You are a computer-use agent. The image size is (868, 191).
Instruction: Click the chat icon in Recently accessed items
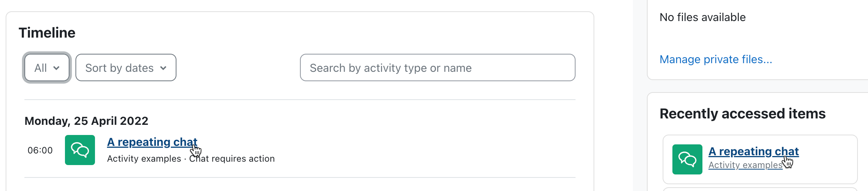687,159
